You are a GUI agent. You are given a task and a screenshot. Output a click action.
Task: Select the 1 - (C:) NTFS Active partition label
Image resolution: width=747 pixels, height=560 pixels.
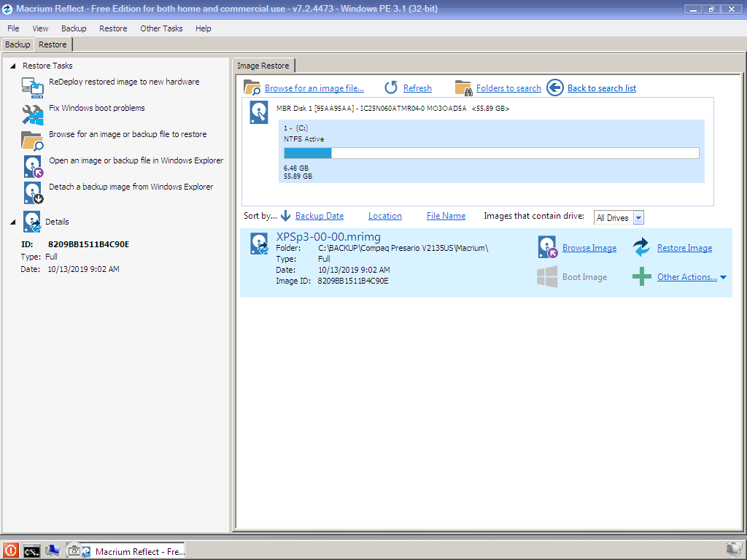point(303,133)
